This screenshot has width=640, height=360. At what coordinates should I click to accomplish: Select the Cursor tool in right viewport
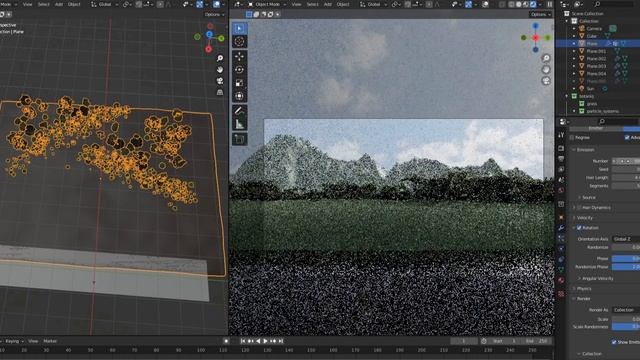point(240,42)
